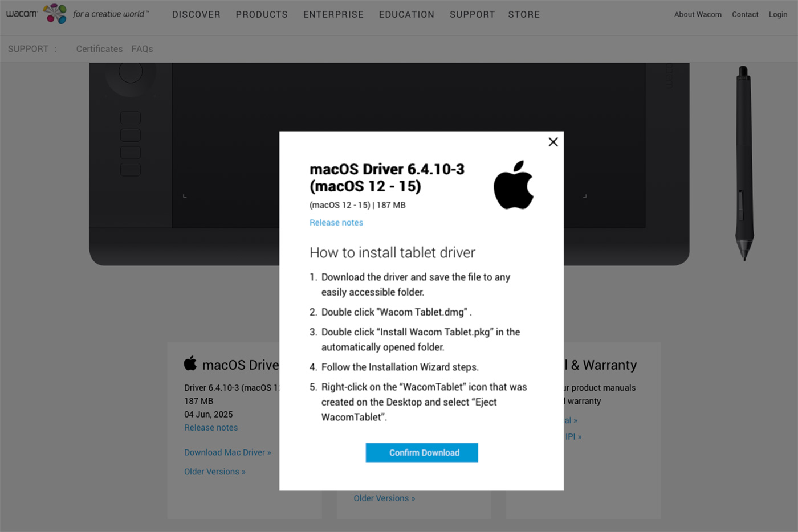Click the 04 Jun, 2025 date text
This screenshot has width=798, height=532.
(x=209, y=414)
